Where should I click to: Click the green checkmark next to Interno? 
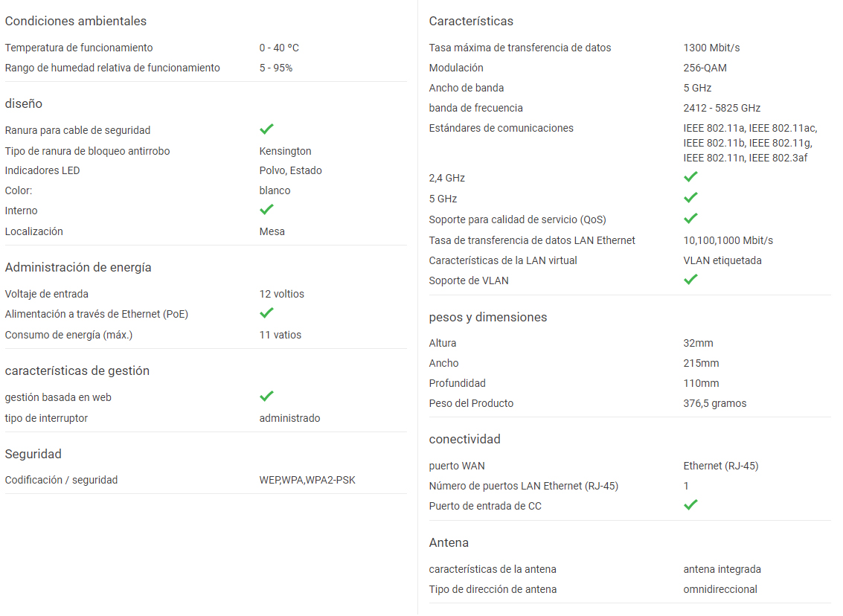[x=266, y=210]
